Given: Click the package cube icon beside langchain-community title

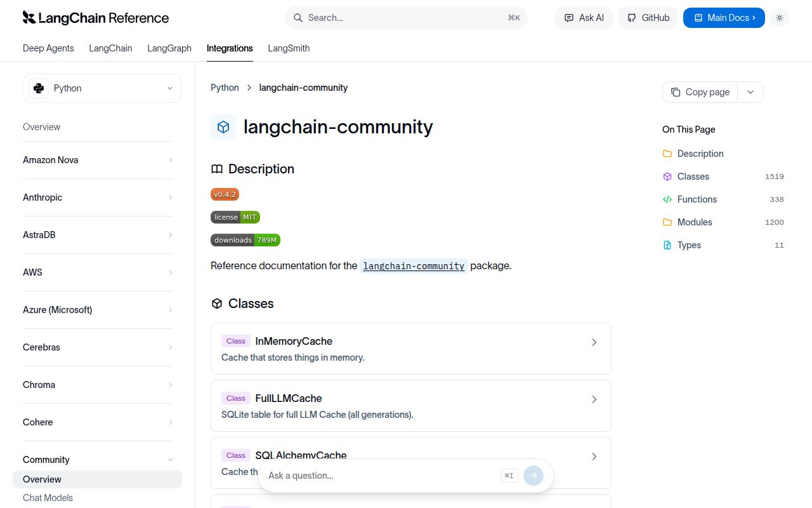Looking at the screenshot, I should coord(223,127).
